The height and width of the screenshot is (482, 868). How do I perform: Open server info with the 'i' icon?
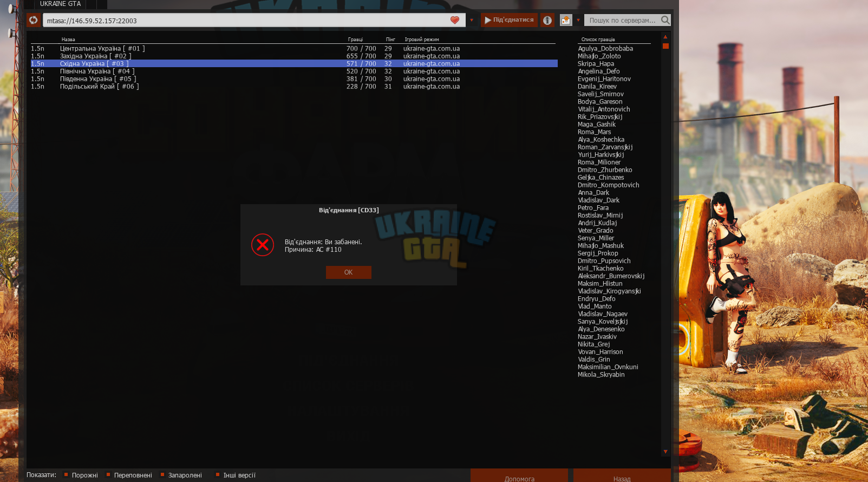pyautogui.click(x=547, y=20)
